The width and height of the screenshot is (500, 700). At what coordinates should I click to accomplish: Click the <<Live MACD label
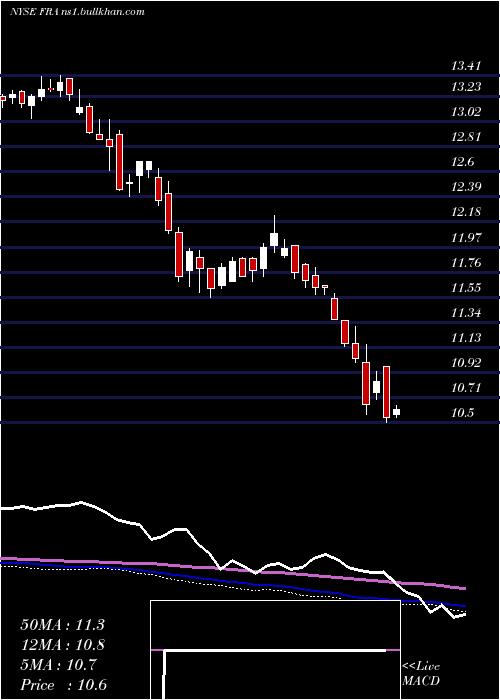tap(421, 673)
